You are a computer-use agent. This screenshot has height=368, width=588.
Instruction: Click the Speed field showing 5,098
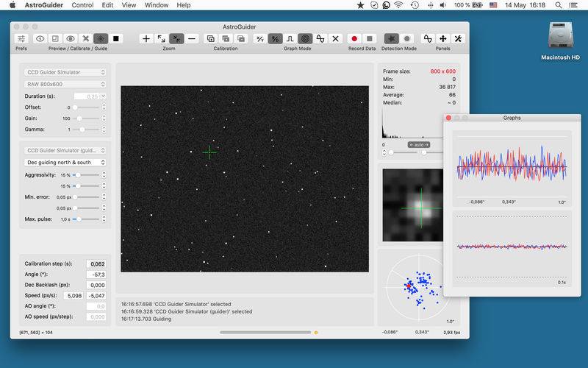point(73,296)
